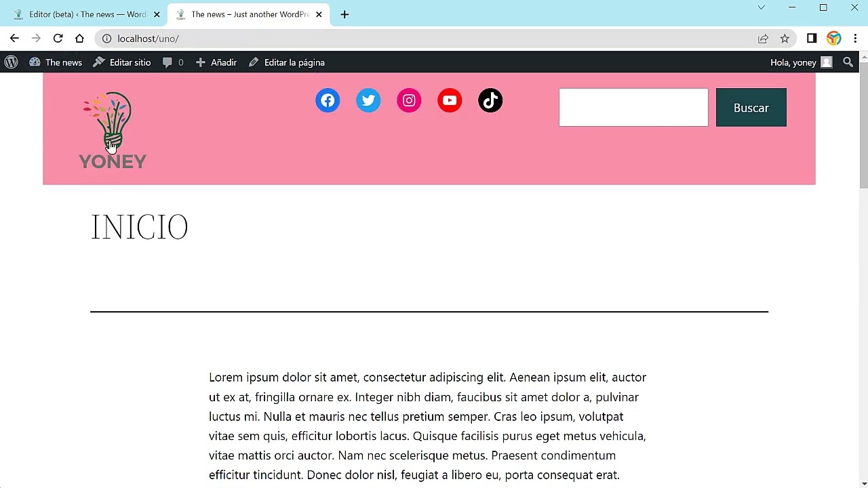The image size is (868, 488).
Task: Open The news dashboard menu
Action: coord(56,62)
